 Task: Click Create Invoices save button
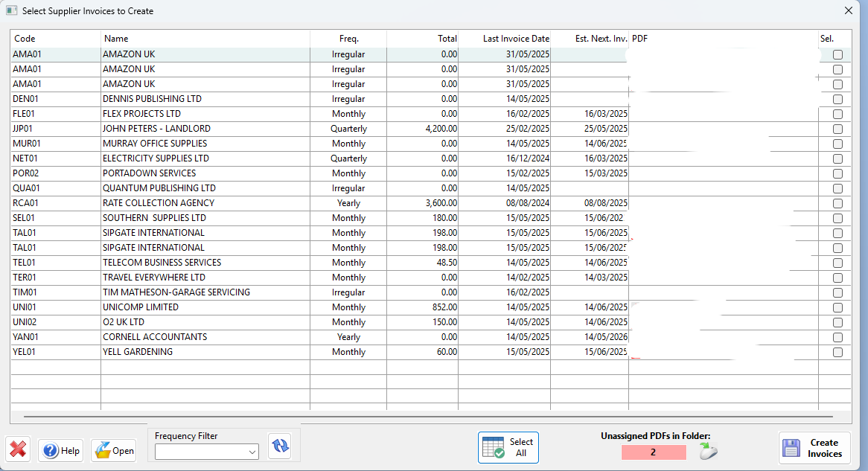(814, 448)
